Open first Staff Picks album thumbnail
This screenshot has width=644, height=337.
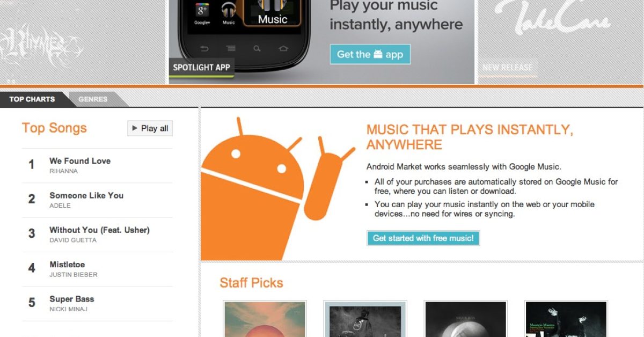point(265,319)
